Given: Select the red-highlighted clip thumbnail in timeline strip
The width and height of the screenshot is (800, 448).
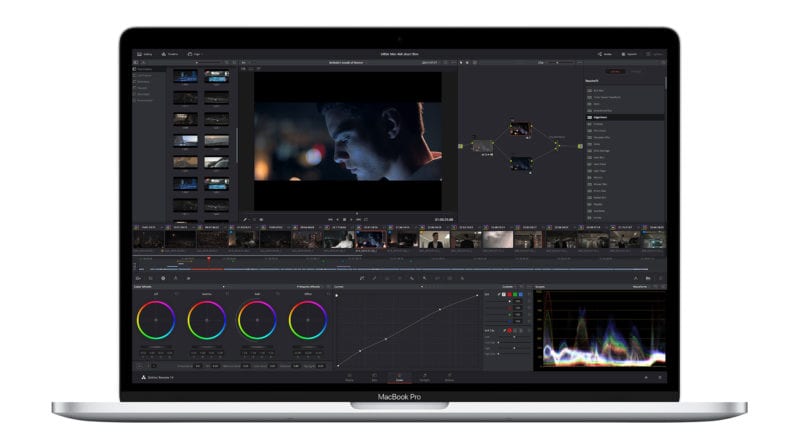Looking at the screenshot, I should tap(370, 239).
